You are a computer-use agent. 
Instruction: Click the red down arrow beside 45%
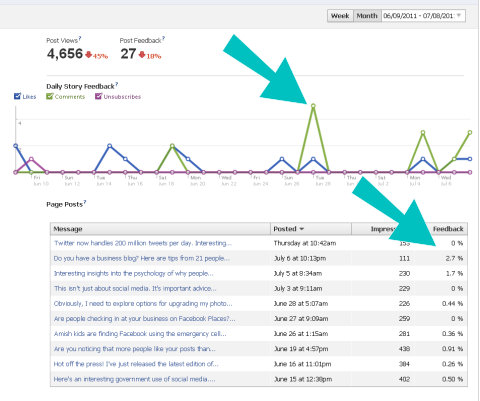[x=88, y=54]
